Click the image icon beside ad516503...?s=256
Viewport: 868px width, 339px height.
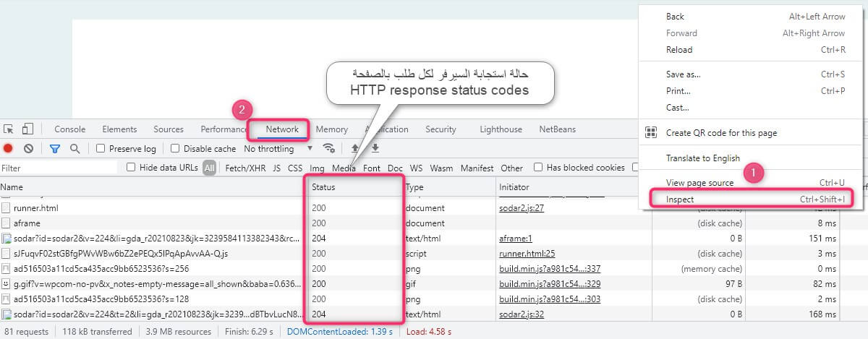tap(7, 269)
